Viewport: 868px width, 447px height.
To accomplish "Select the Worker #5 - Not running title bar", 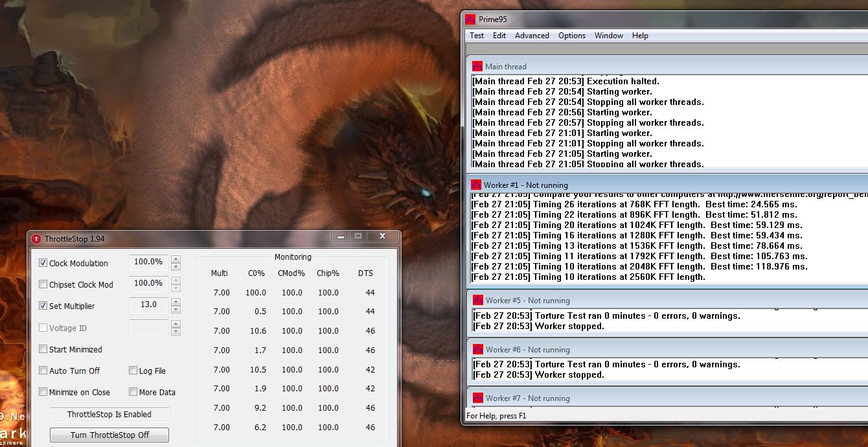I will click(667, 300).
